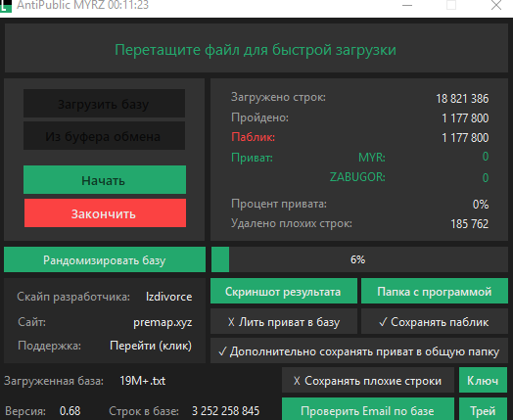Click the Начать button
This screenshot has height=420, width=513.
tap(105, 179)
